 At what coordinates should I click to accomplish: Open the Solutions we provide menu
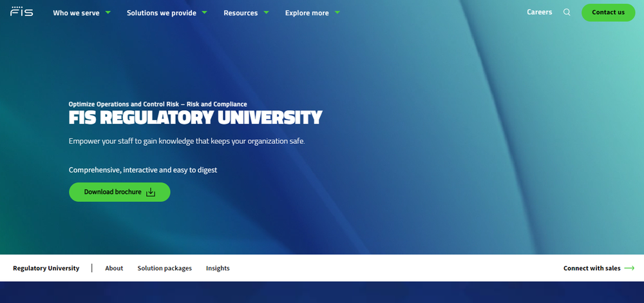click(x=162, y=13)
